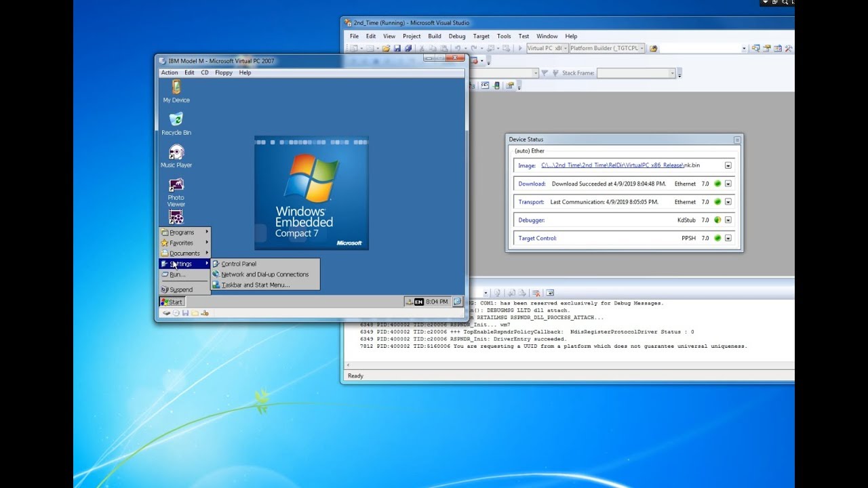868x488 pixels.
Task: Expand the Target Control row dropdown arrow
Action: tap(728, 239)
